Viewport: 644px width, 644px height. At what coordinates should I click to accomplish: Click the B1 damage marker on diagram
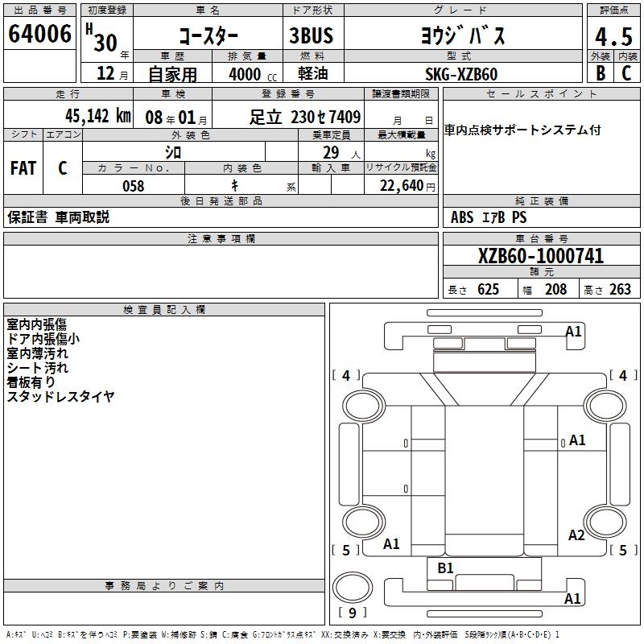pos(445,568)
